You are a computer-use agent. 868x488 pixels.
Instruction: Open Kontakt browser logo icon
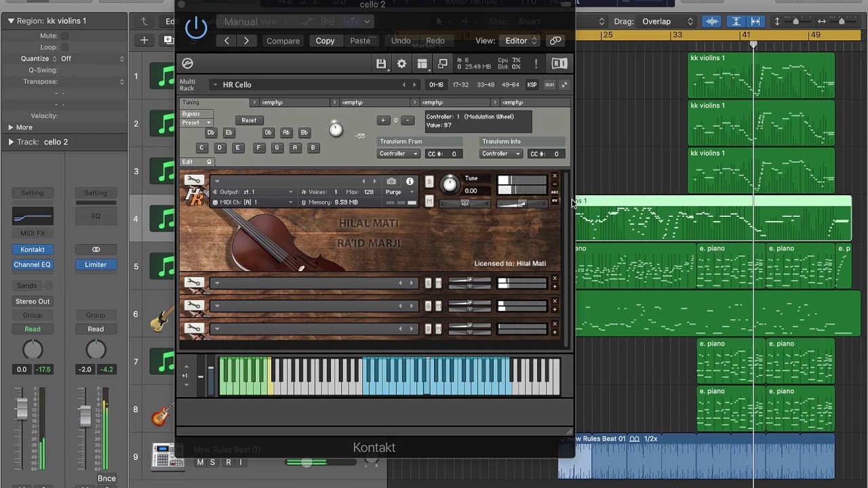pyautogui.click(x=188, y=63)
